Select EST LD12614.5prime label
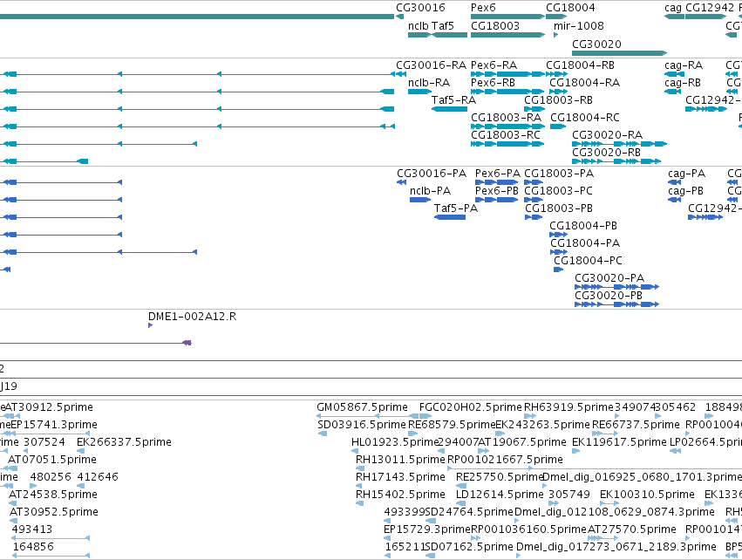This screenshot has width=742, height=560. pyautogui.click(x=500, y=495)
